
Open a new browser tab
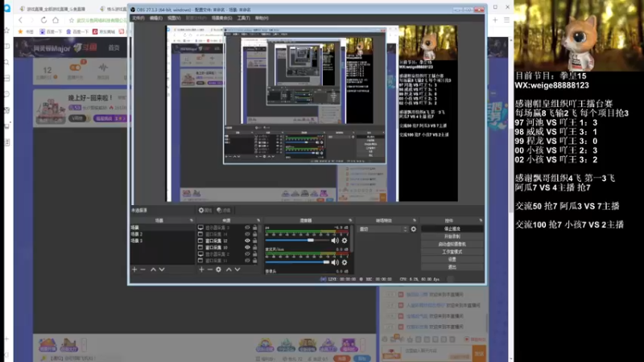(x=495, y=19)
